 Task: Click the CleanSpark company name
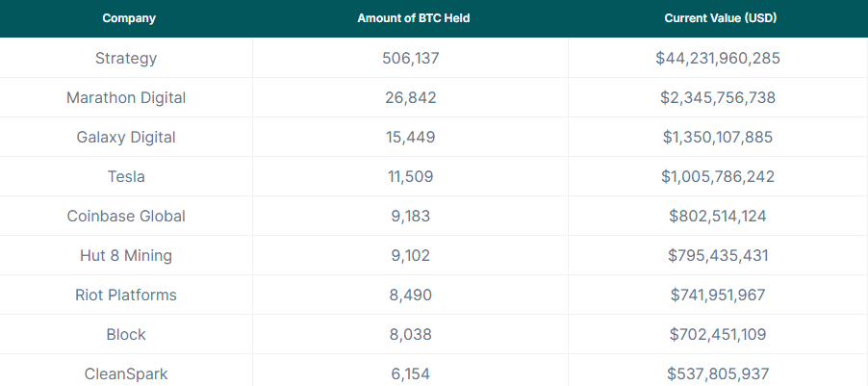coord(126,373)
